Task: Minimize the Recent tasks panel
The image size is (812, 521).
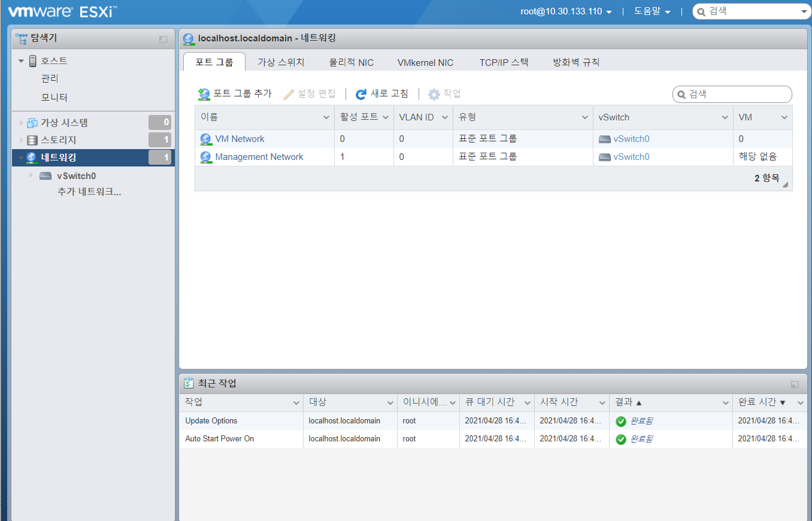Action: [795, 384]
